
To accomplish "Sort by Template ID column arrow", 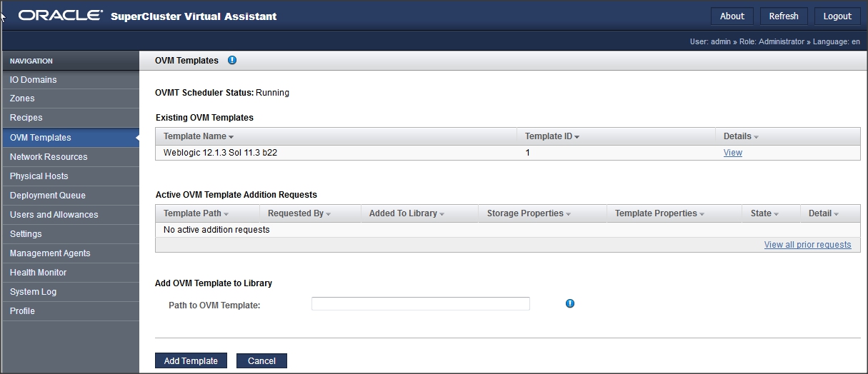I will [577, 137].
